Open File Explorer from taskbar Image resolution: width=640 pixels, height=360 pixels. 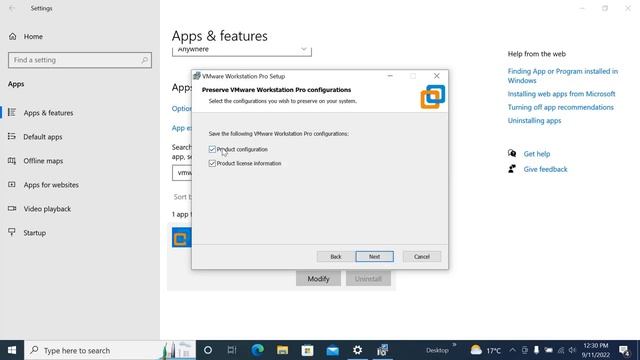[282, 350]
